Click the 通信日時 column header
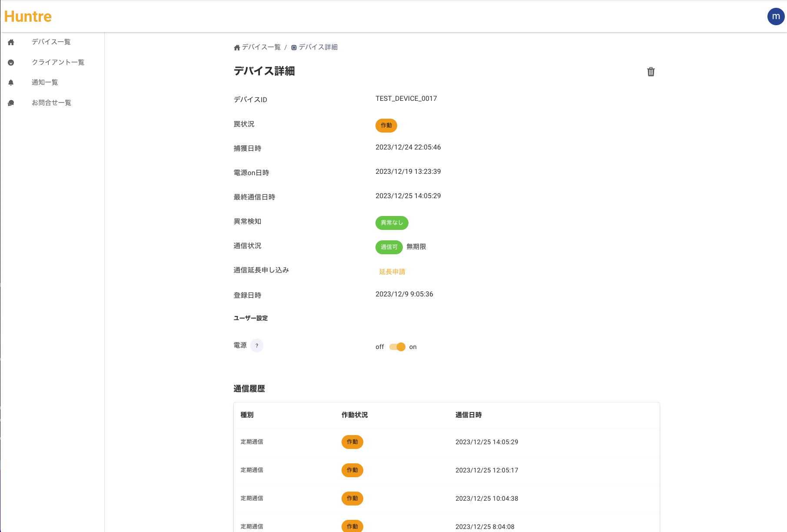The image size is (787, 532). [468, 415]
